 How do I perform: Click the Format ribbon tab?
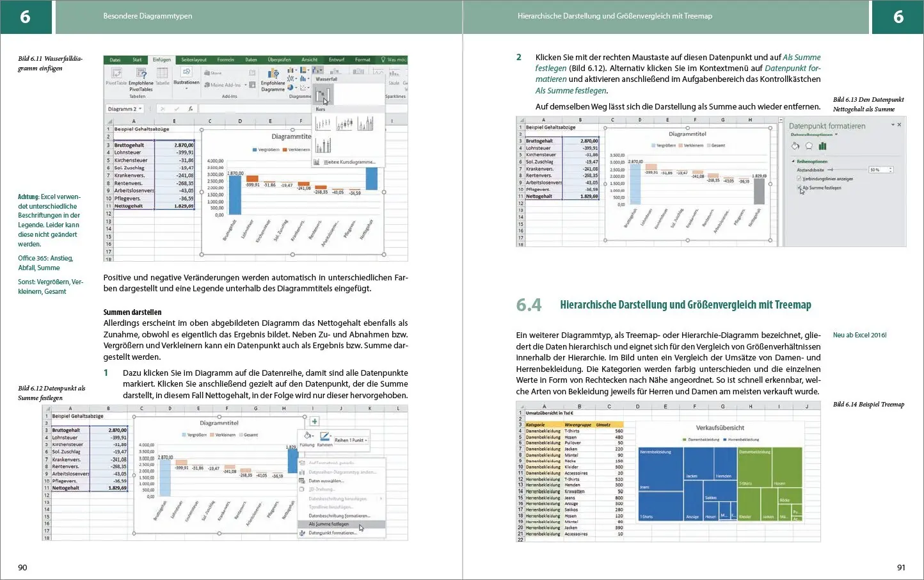363,60
